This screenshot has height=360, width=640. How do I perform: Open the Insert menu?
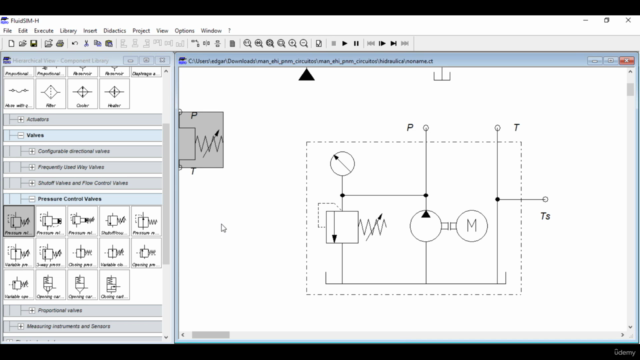(90, 31)
